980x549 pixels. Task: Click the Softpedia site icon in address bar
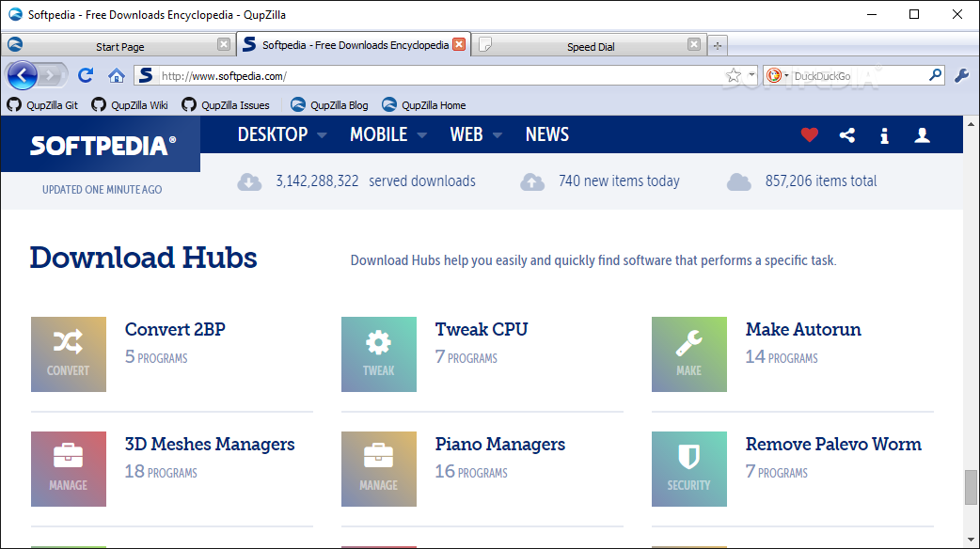point(146,75)
